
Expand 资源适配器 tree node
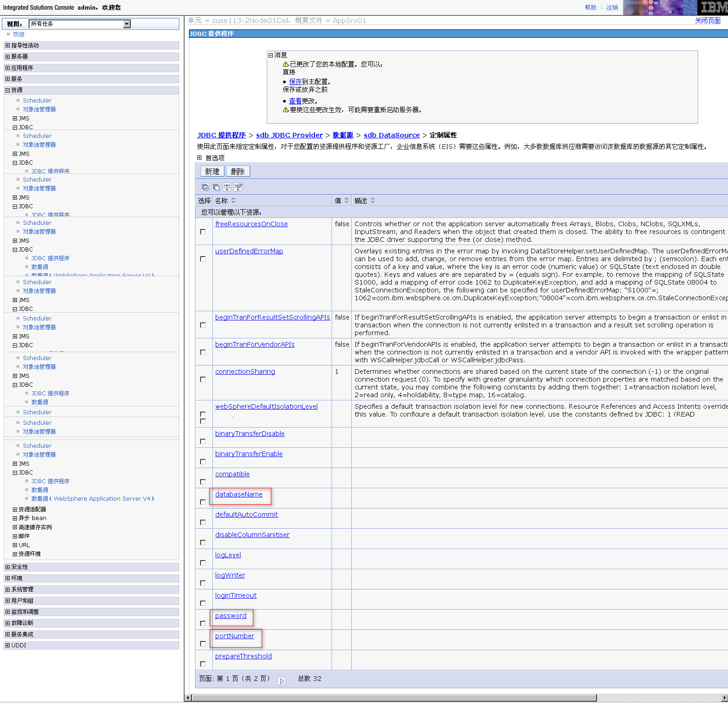point(15,509)
